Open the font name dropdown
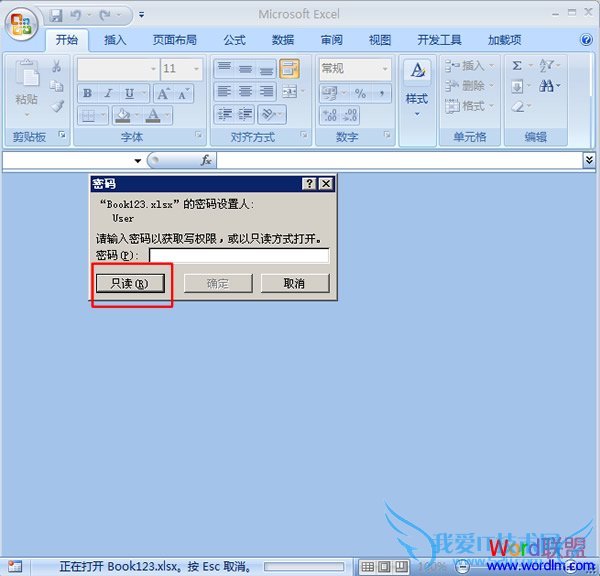The height and width of the screenshot is (576, 600). coord(153,69)
